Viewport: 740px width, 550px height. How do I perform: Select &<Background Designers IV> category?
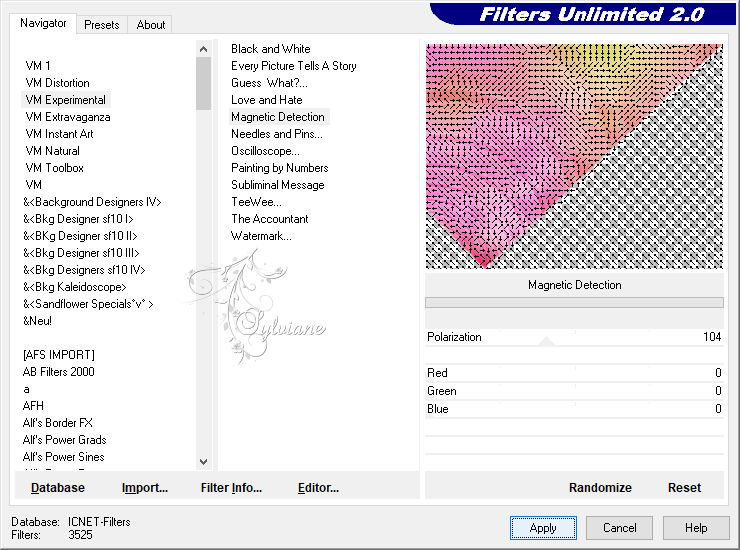tap(92, 202)
